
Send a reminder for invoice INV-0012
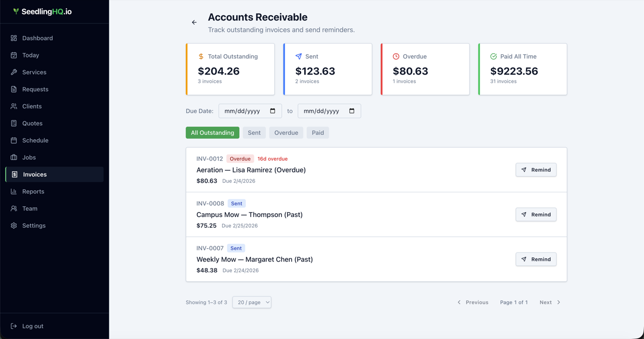[536, 170]
